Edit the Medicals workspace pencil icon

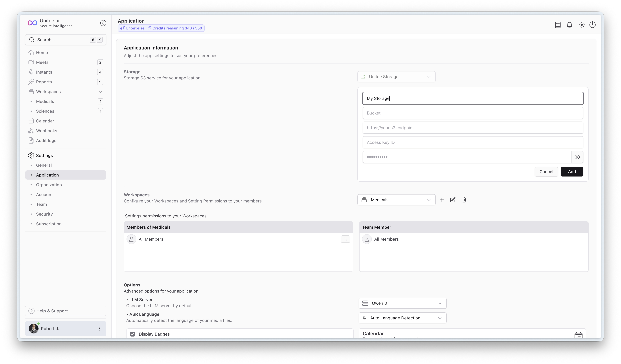click(453, 200)
